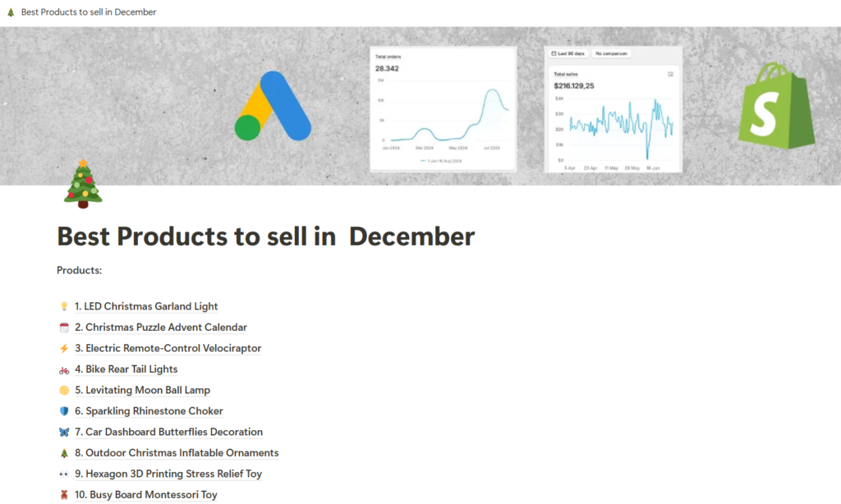841x504 pixels.
Task: Click small tree icon in the top title bar
Action: tap(10, 12)
